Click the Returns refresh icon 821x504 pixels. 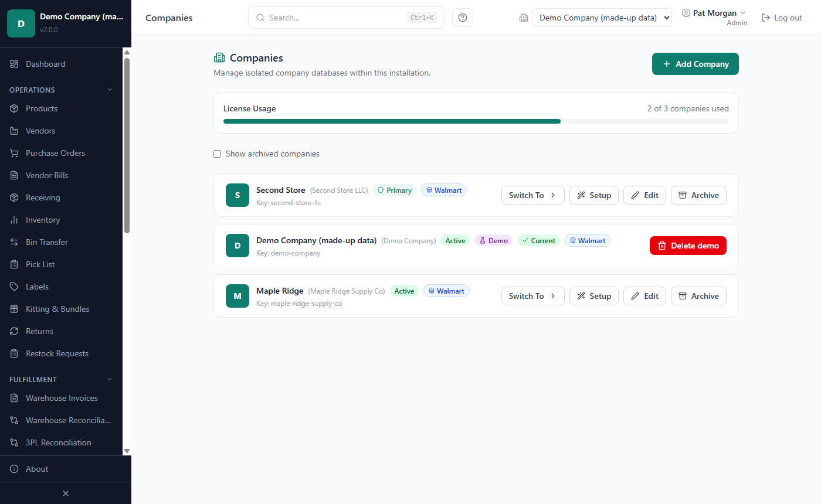[x=14, y=331]
